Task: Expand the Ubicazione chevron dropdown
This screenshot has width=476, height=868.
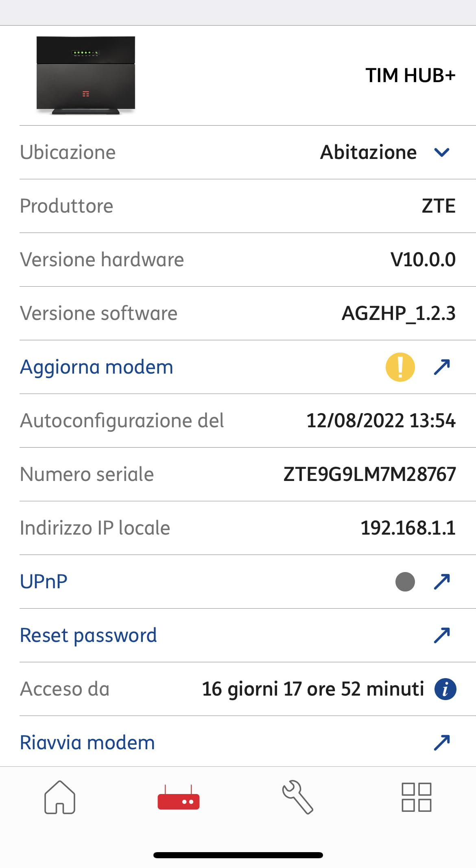Action: tap(442, 152)
